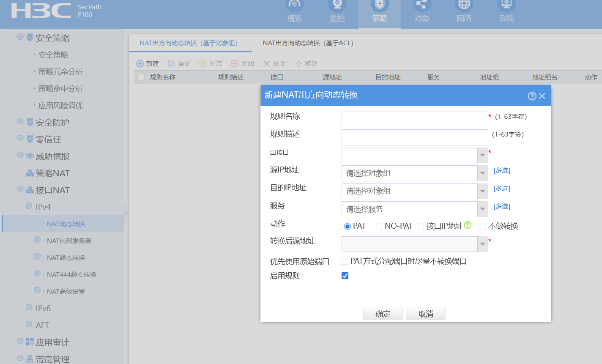Click the 删除 delete X icon
This screenshot has width=602, height=364.
(267, 64)
